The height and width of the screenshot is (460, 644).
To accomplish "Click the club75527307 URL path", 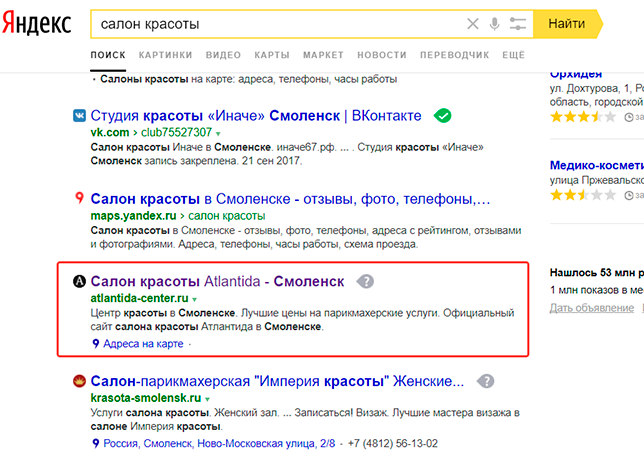I will point(176,132).
